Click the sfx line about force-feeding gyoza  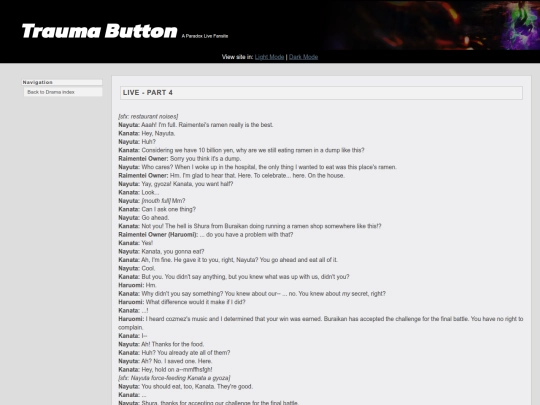point(174,378)
